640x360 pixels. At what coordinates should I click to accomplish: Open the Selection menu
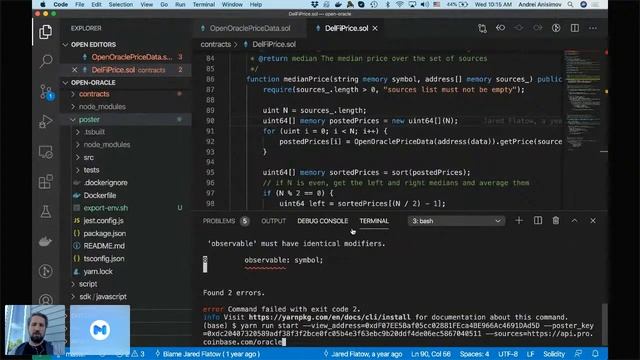120,4
